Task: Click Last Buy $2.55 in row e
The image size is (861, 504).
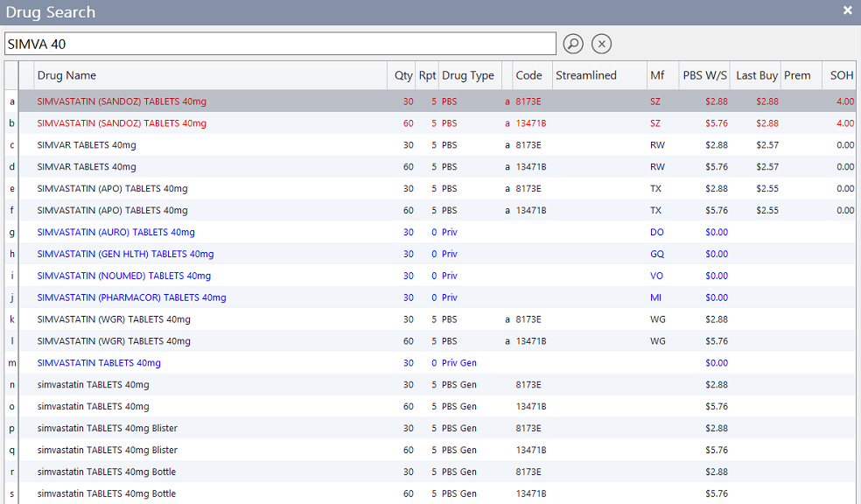Action: [767, 188]
